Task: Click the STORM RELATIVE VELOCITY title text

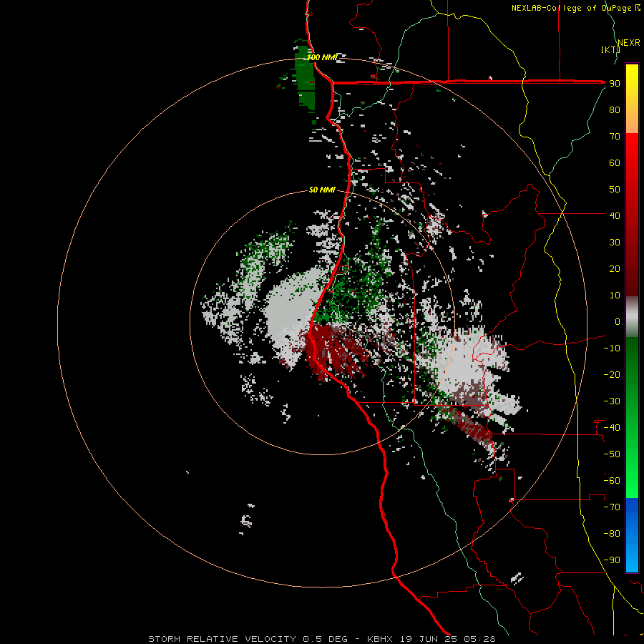Action: coord(222,639)
